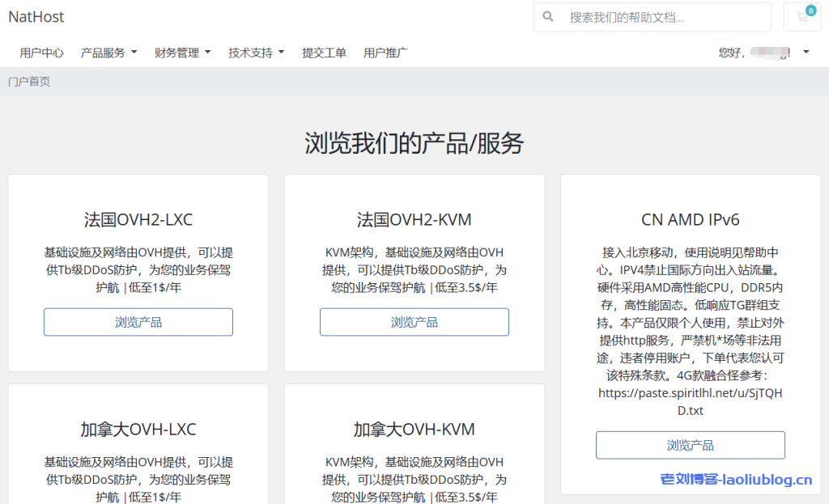Open the 门户首页 breadcrumb link
This screenshot has width=829, height=504.
pyautogui.click(x=28, y=81)
